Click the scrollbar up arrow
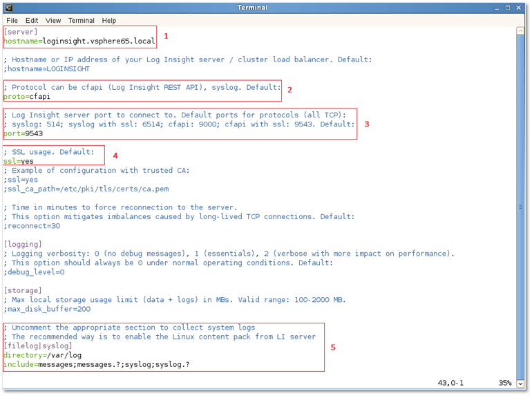The image size is (532, 396). (520, 31)
